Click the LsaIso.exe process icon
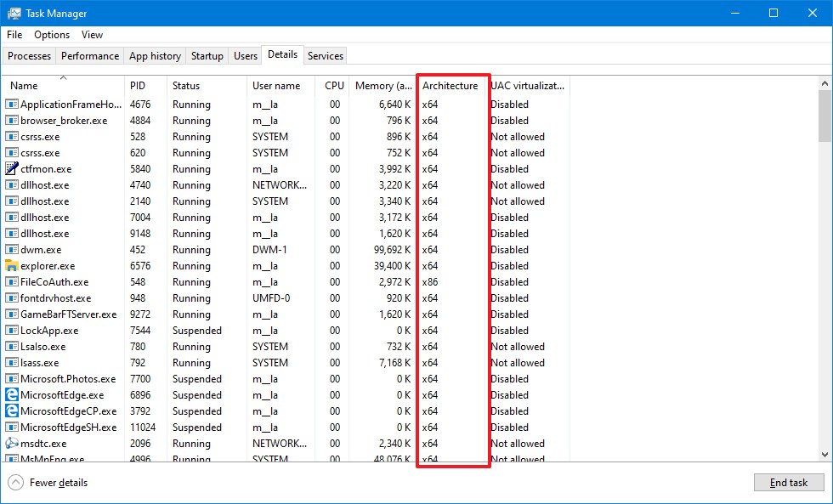The width and height of the screenshot is (833, 504). (x=12, y=347)
